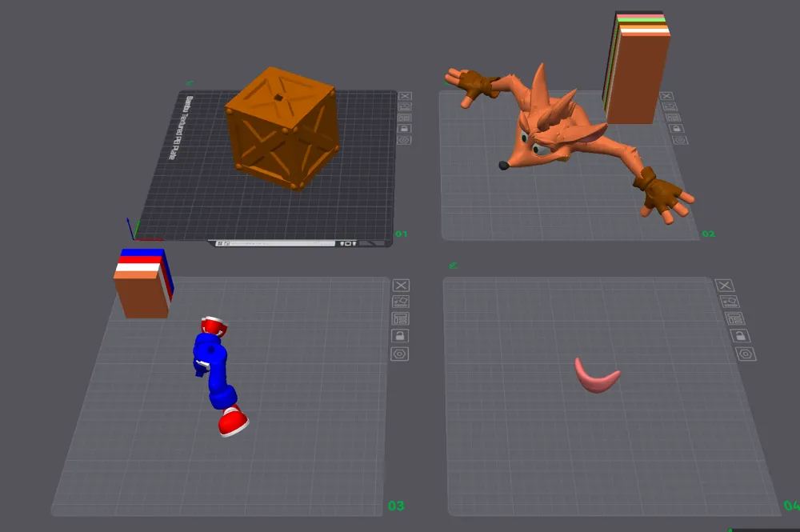The height and width of the screenshot is (532, 800).
Task: Edit plate 04 name with green pencil
Action: point(453,266)
